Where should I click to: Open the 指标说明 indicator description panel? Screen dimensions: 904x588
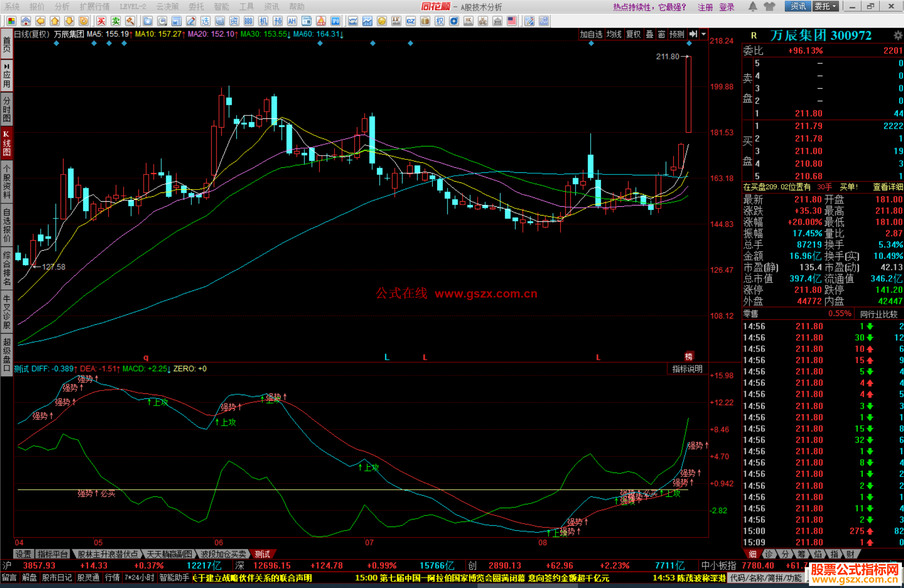click(x=687, y=369)
